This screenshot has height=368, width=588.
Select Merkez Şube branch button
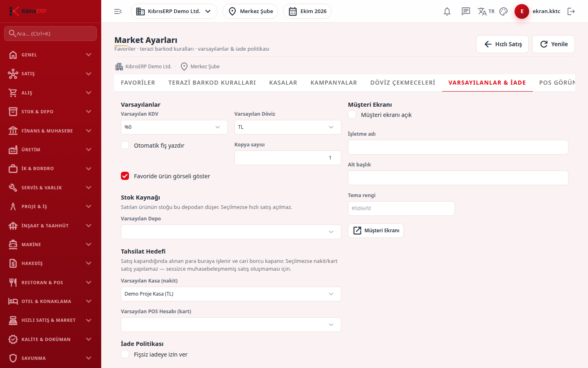[x=250, y=11]
